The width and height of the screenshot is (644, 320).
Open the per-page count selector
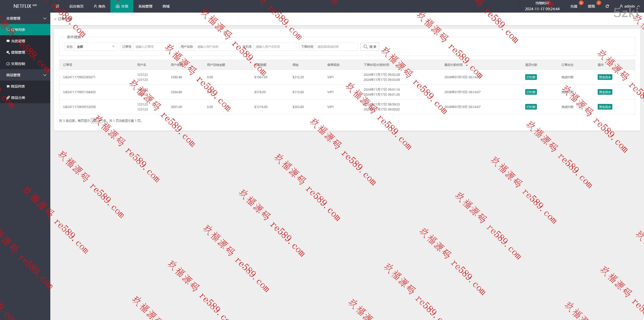tap(96, 121)
